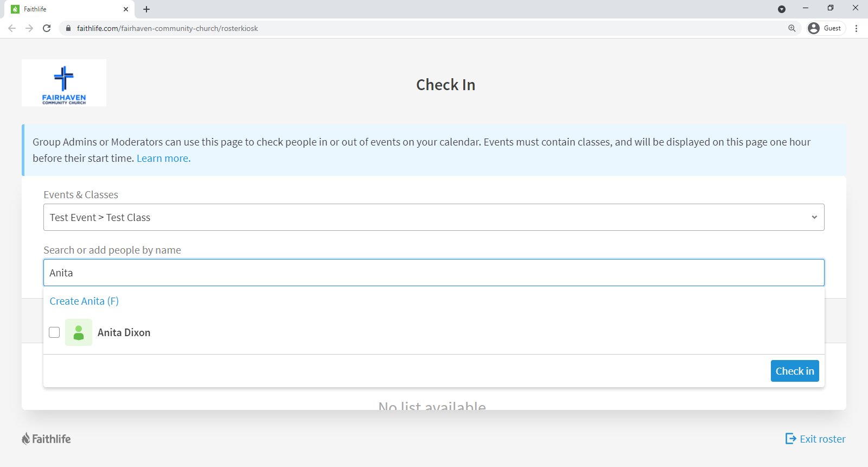Image resolution: width=868 pixels, height=467 pixels.
Task: Open the Learn more link
Action: point(163,159)
